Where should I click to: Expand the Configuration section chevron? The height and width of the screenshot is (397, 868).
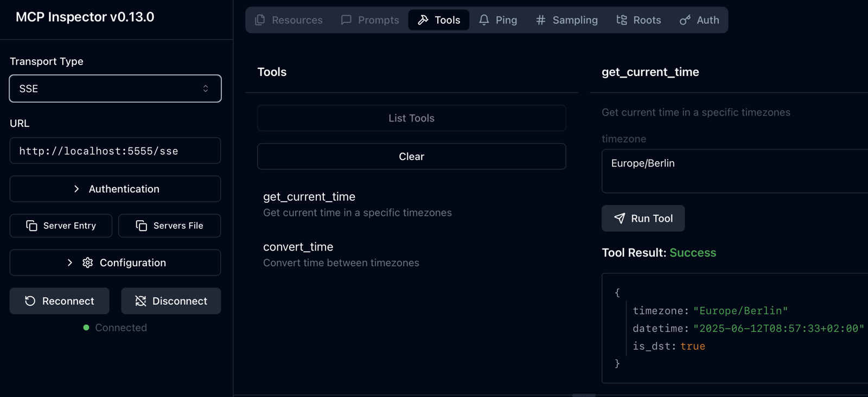(70, 262)
